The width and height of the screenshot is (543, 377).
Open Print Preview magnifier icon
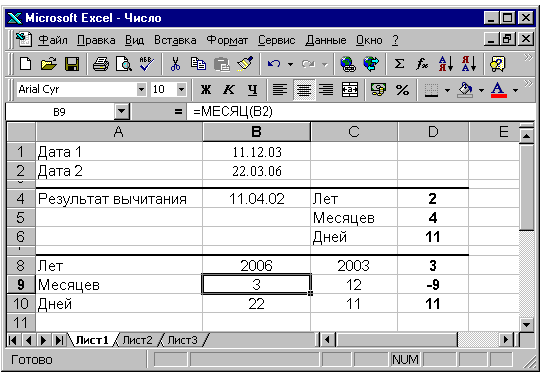(124, 64)
